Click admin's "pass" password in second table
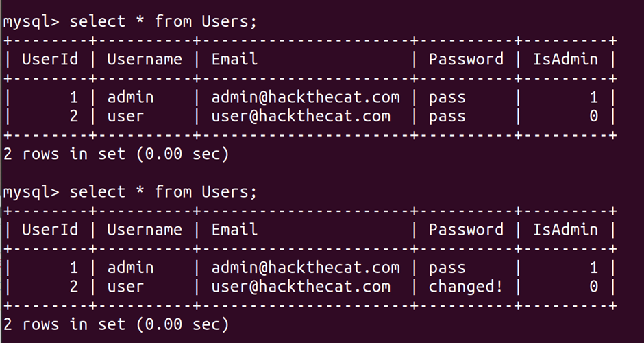Image resolution: width=644 pixels, height=343 pixels. click(x=447, y=268)
